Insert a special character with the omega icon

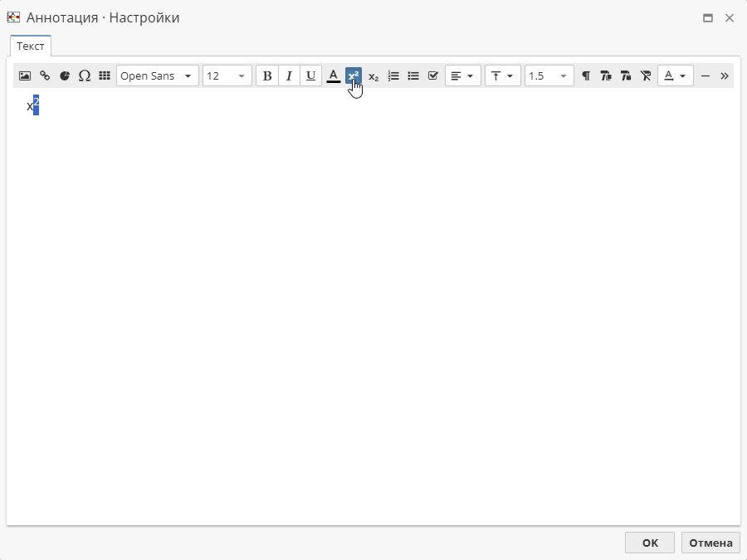pyautogui.click(x=85, y=75)
